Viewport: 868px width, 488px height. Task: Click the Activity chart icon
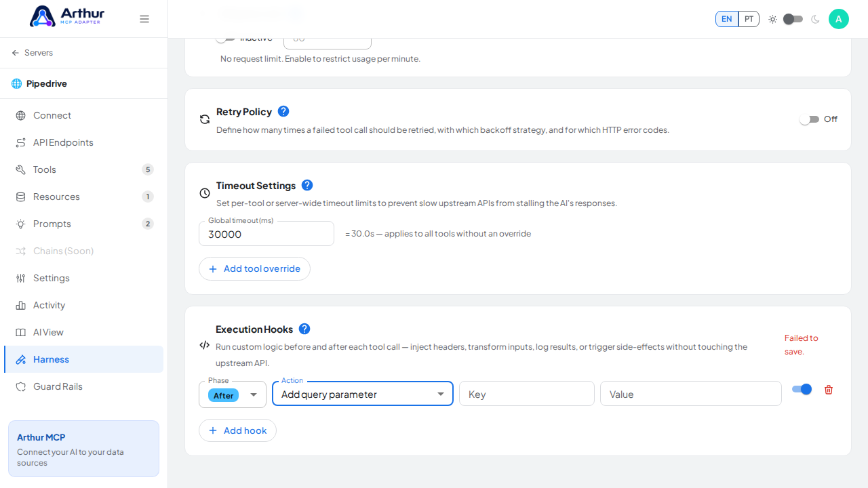[21, 305]
